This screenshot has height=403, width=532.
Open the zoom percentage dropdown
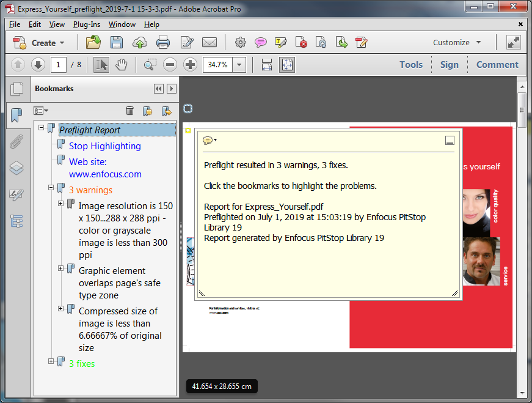click(239, 65)
